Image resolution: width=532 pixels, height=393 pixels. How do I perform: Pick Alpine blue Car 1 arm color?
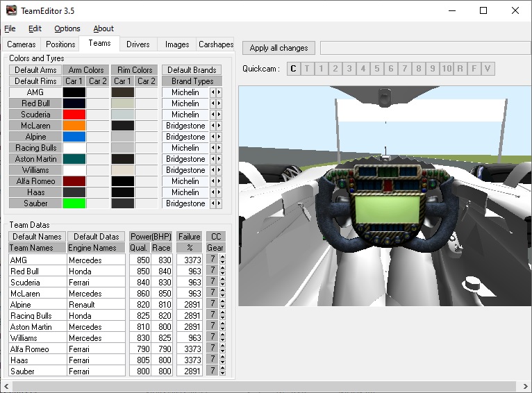pos(74,137)
